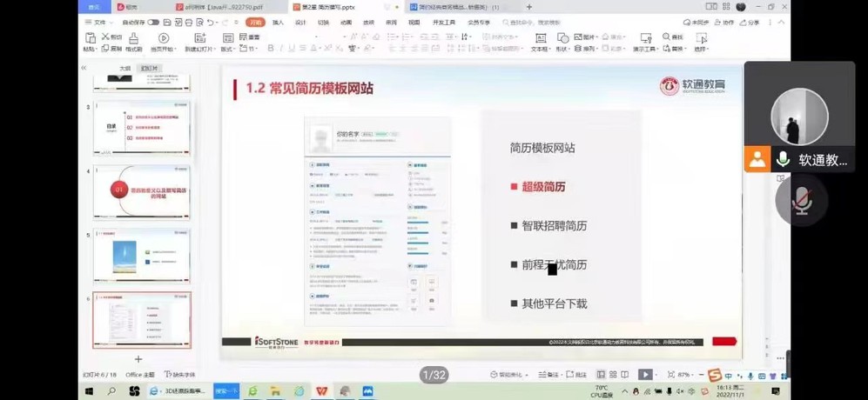The image size is (868, 400).
Task: Click the 新建幻灯片 new slide icon
Action: [199, 38]
